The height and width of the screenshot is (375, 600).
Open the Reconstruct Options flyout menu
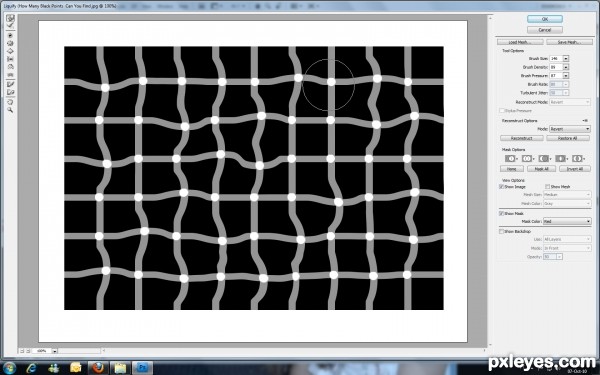click(x=585, y=121)
